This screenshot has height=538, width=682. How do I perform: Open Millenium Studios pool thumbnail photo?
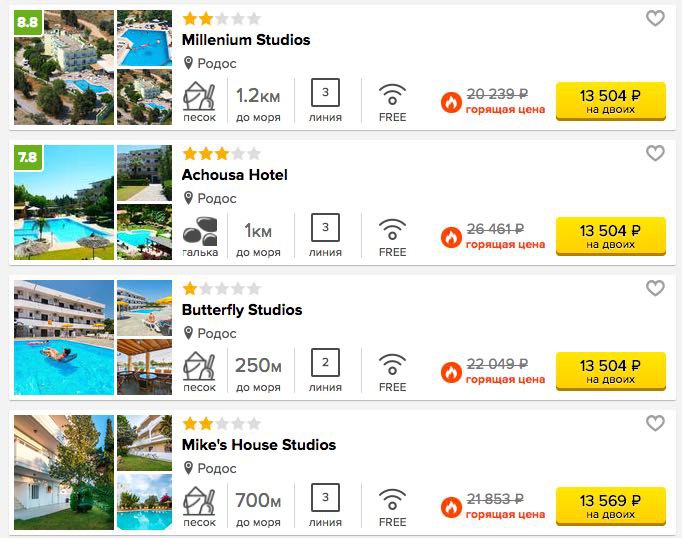[x=144, y=38]
